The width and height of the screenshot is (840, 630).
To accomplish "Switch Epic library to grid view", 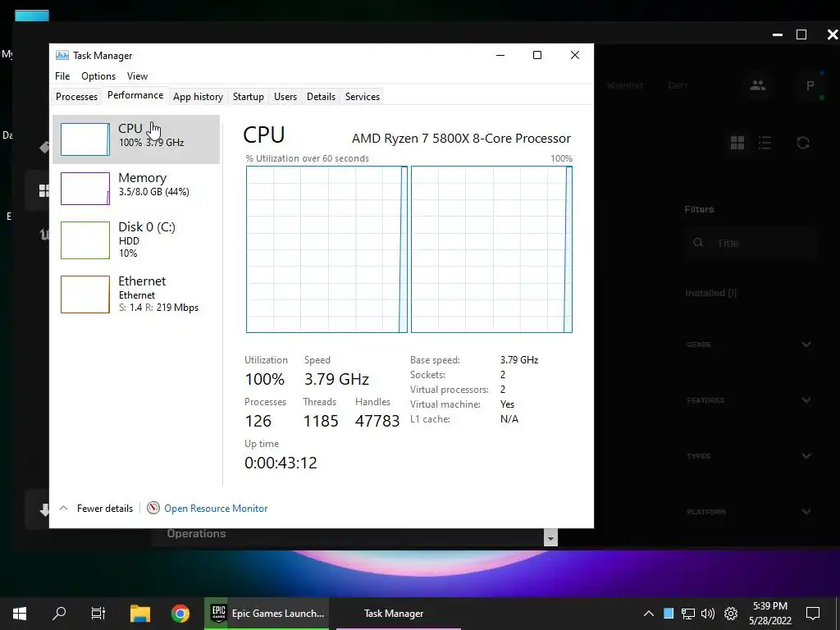I will pyautogui.click(x=737, y=143).
